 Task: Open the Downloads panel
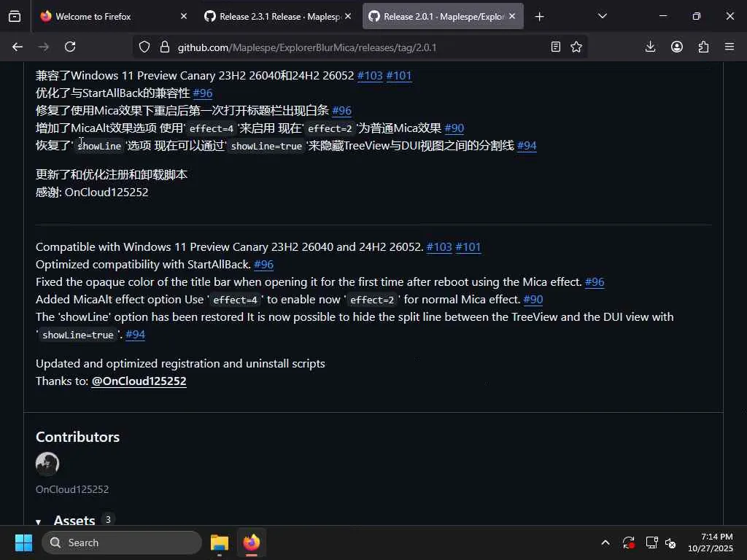(x=650, y=47)
